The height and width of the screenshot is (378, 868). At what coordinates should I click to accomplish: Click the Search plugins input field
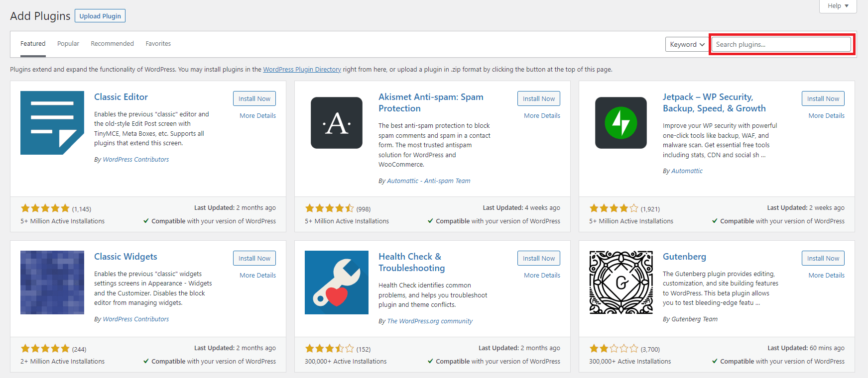[781, 44]
